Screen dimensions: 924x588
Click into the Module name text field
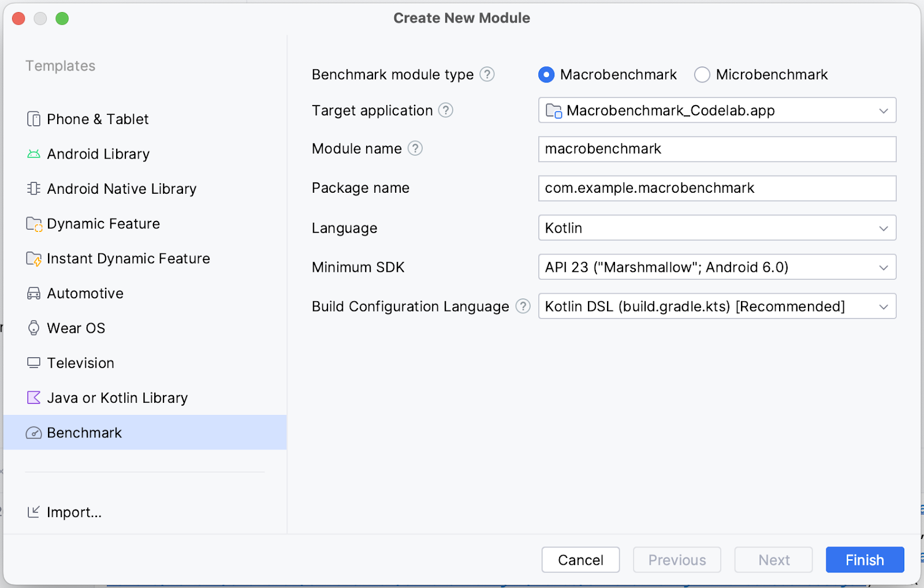(717, 149)
